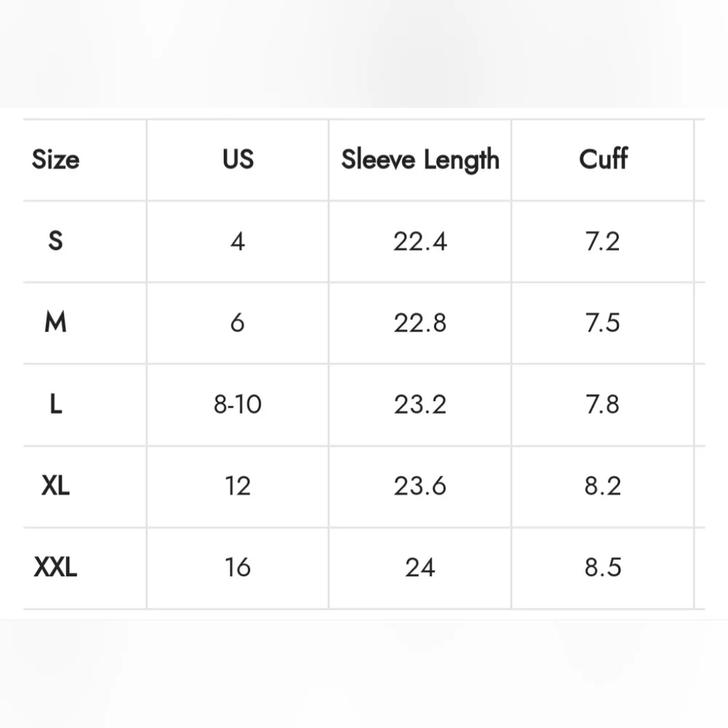Select cuff value 7.2
This screenshot has width=728, height=728.
click(603, 242)
